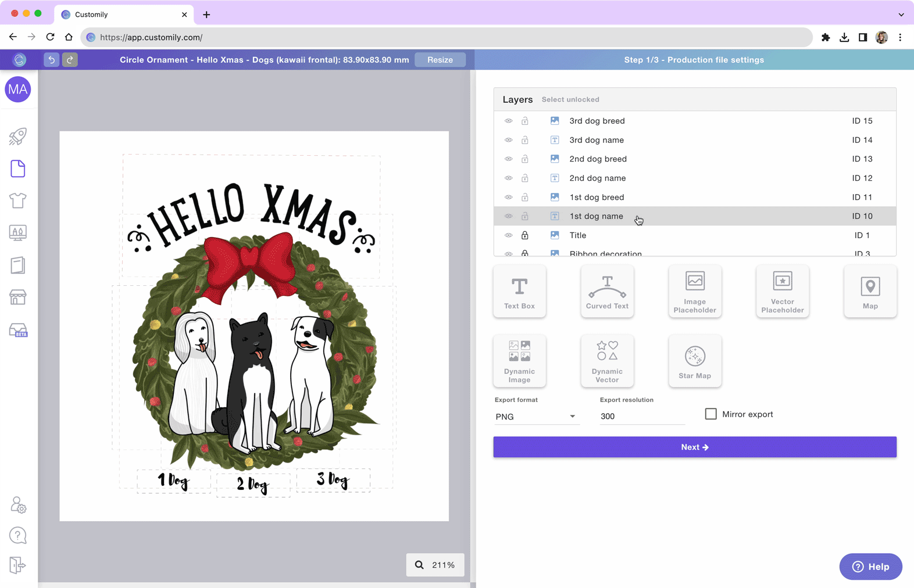This screenshot has width=914, height=588.
Task: Open browser extensions puzzle icon
Action: [826, 37]
